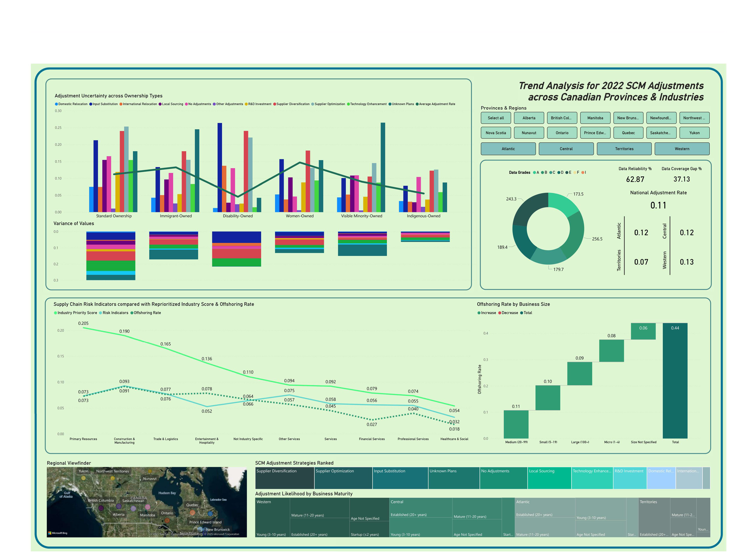Click the Microsoft Bing logo on map

point(58,533)
